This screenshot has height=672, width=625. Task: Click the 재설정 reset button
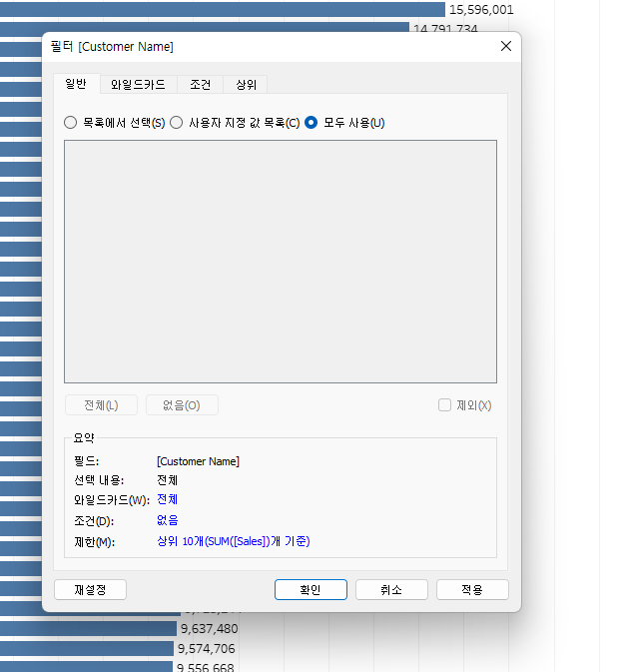coord(90,590)
